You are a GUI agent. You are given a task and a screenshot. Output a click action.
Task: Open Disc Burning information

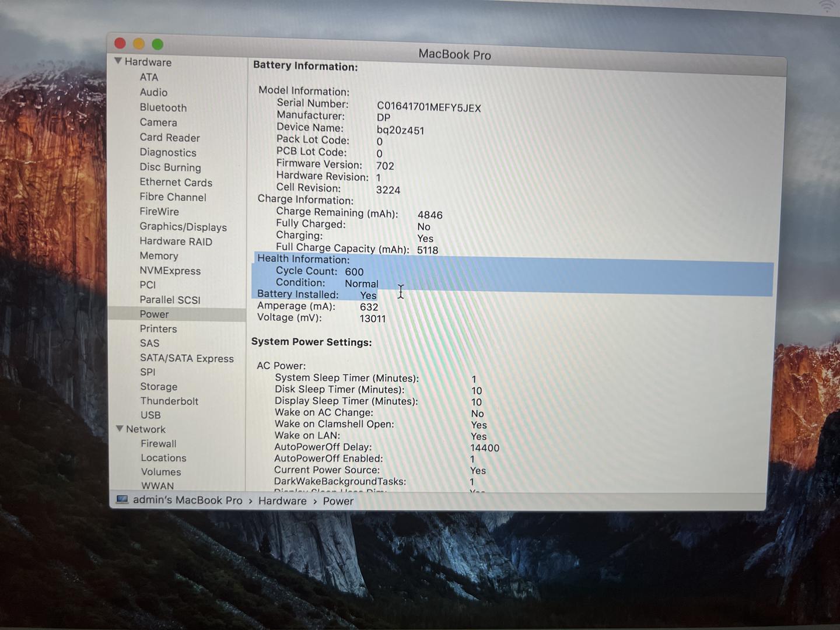tap(170, 167)
